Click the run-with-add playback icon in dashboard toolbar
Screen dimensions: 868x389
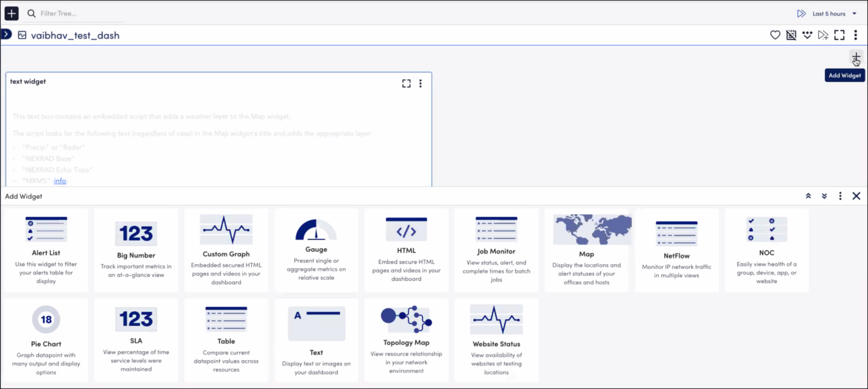click(823, 35)
